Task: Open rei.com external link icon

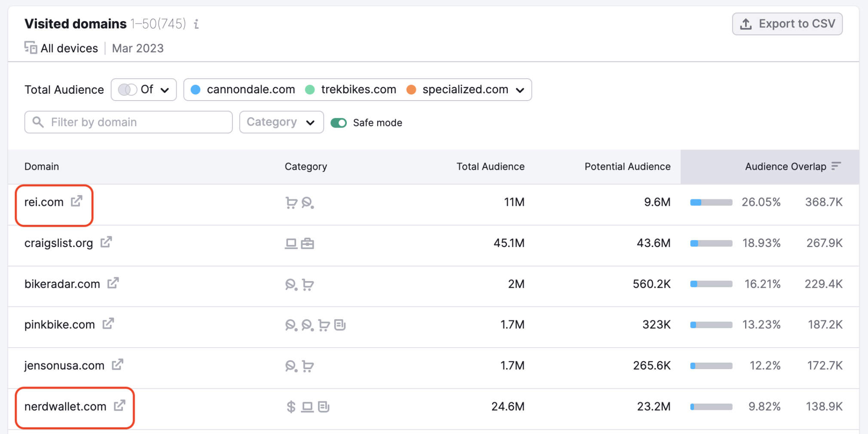Action: pyautogui.click(x=76, y=201)
